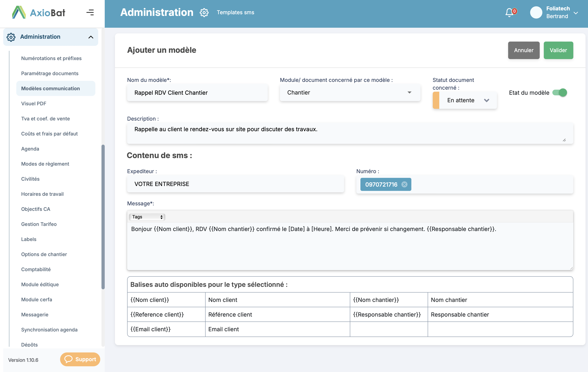The width and height of the screenshot is (588, 372).
Task: Expand the Foliatech Bertrand user menu arrow
Action: (576, 13)
